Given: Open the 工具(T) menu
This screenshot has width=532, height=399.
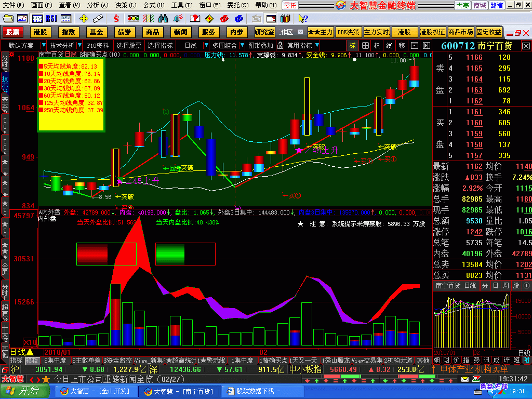Looking at the screenshot, I should [181, 5].
